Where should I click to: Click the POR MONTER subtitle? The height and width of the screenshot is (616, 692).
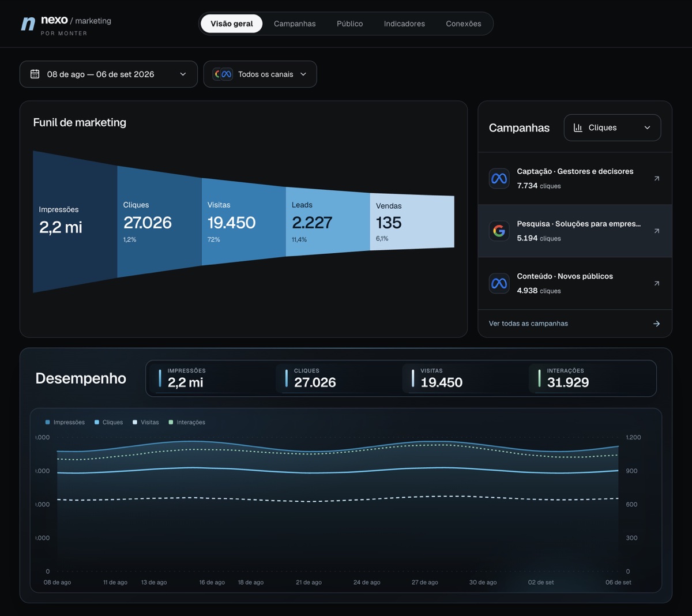[64, 33]
